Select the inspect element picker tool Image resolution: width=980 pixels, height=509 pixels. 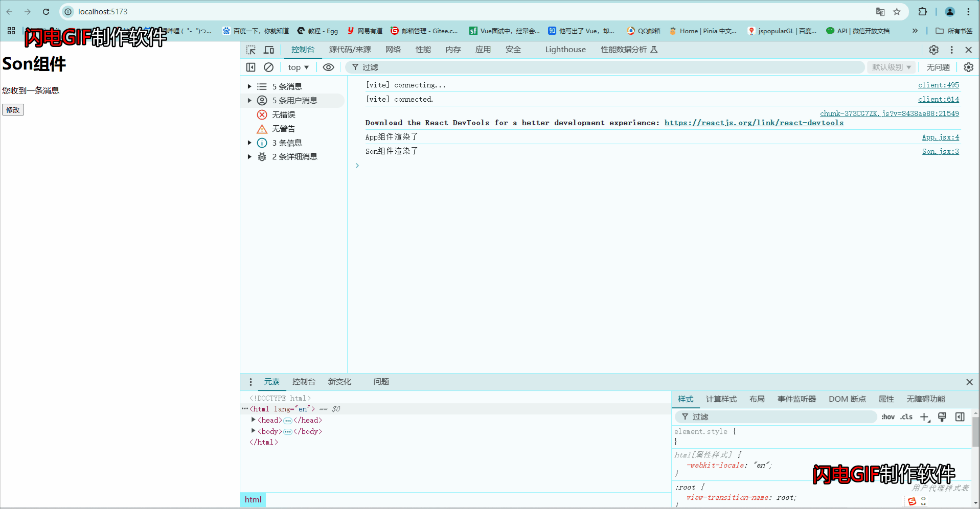coord(250,50)
